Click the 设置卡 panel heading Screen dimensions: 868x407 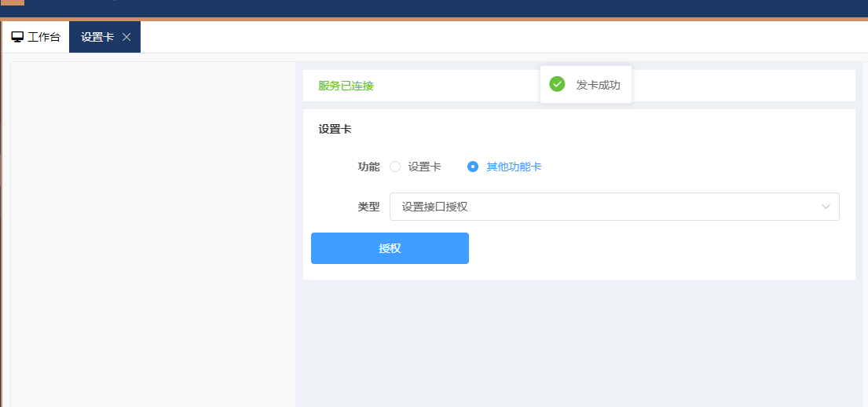[335, 130]
